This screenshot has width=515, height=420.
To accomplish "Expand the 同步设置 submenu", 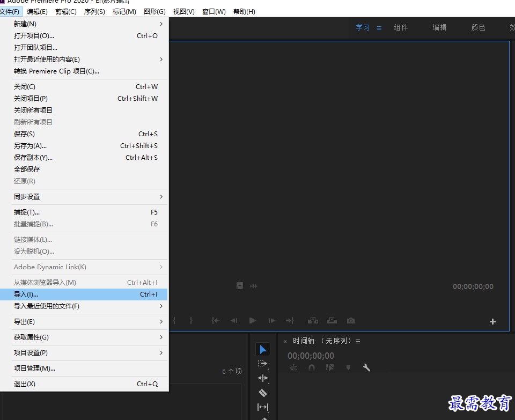I will tap(84, 197).
